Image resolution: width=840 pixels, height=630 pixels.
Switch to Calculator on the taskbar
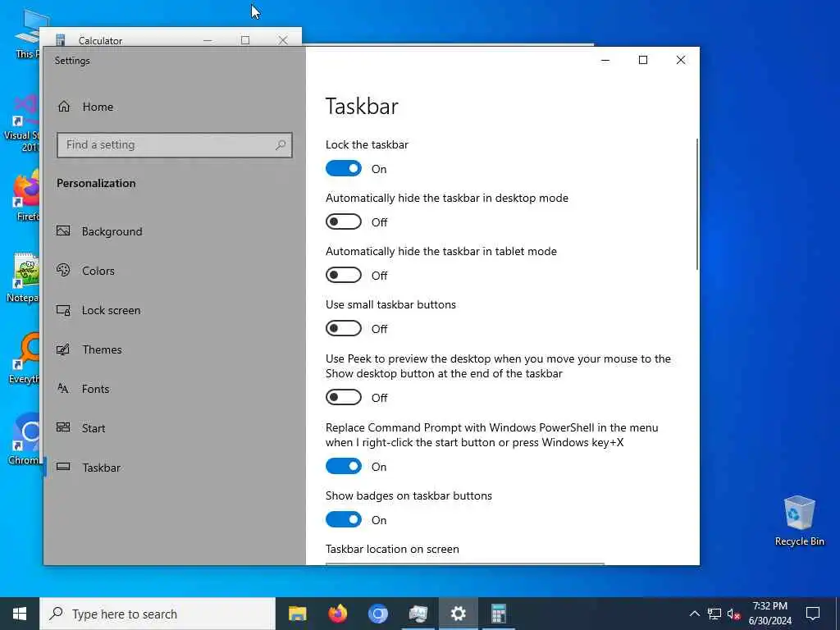[498, 614]
